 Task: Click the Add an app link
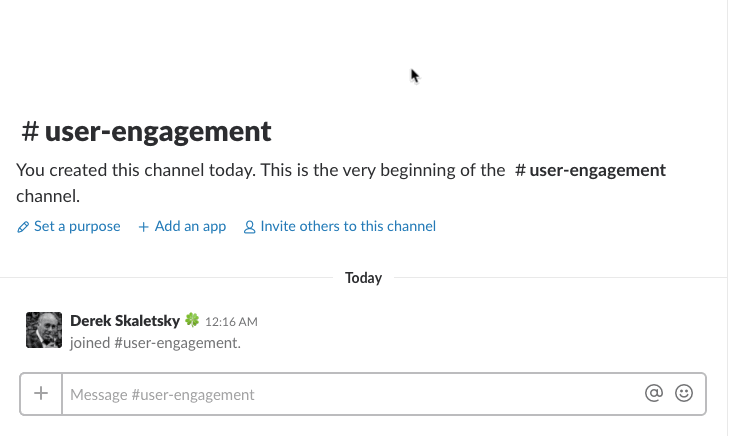click(x=190, y=226)
